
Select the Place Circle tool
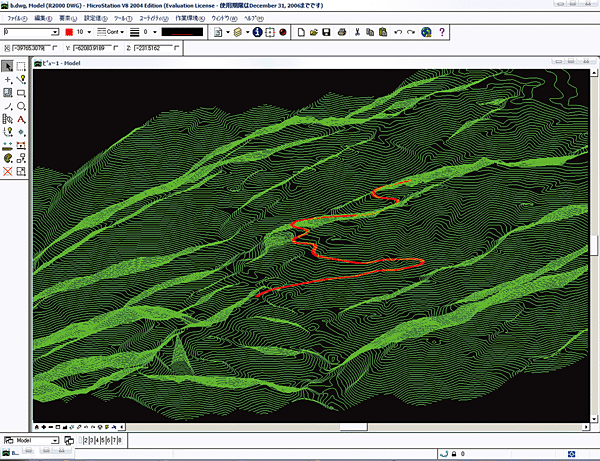pyautogui.click(x=21, y=106)
